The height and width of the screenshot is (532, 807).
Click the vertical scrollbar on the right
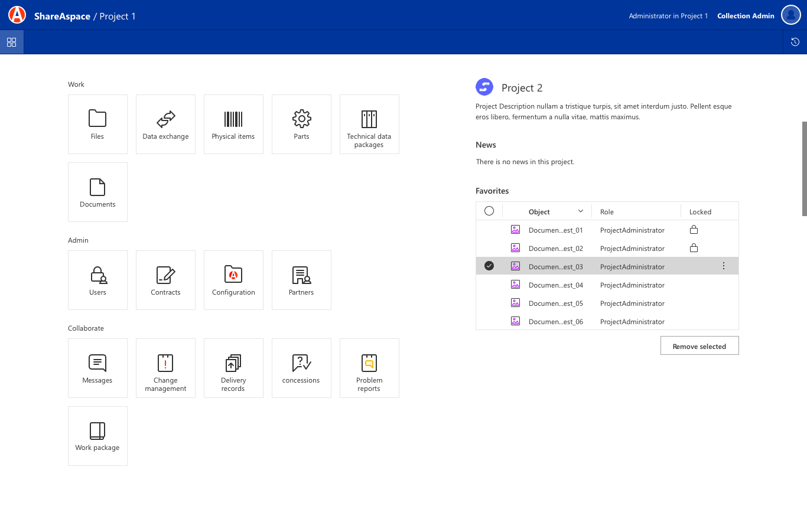804,169
